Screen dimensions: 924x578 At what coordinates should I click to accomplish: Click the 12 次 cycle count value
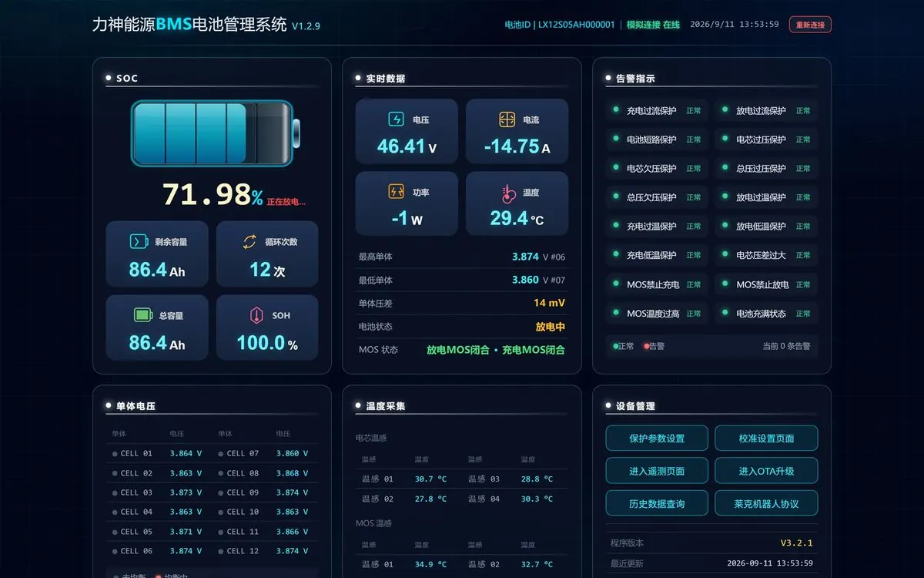267,270
